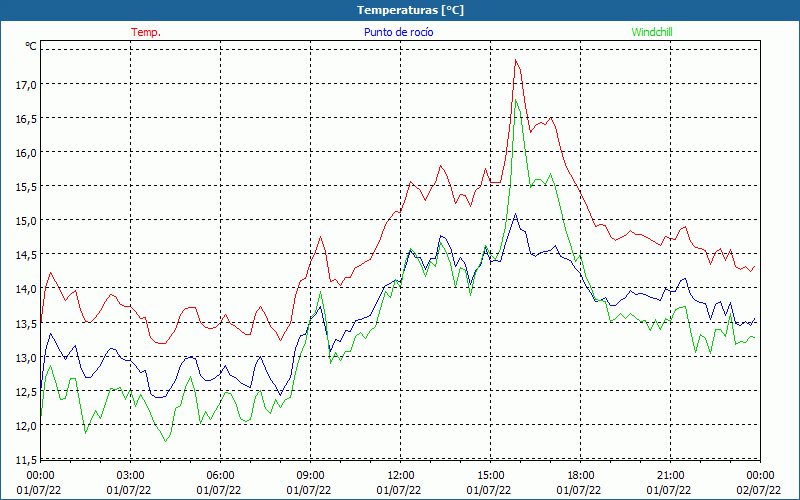Click the green 'Windchill' legend label
800x500 pixels.
(652, 32)
